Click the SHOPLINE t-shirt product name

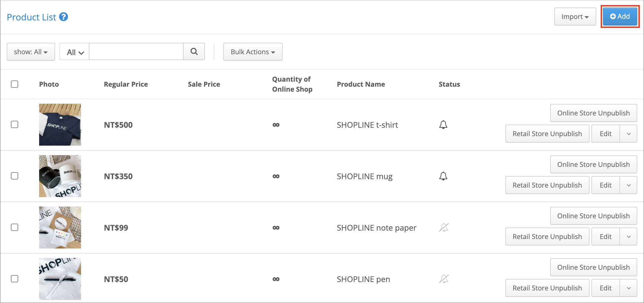[367, 125]
